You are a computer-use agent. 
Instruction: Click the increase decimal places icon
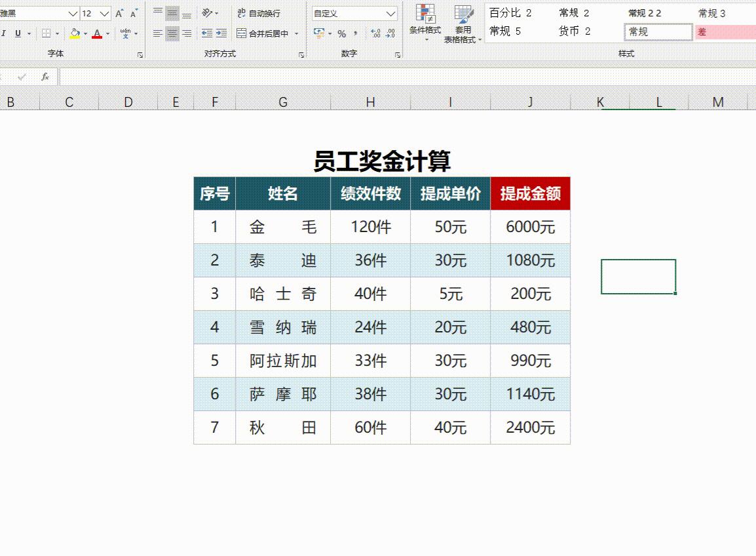click(x=375, y=34)
